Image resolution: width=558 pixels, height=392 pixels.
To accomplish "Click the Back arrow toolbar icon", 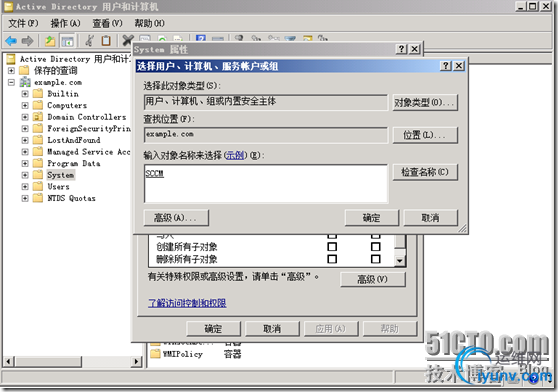I will (x=11, y=41).
